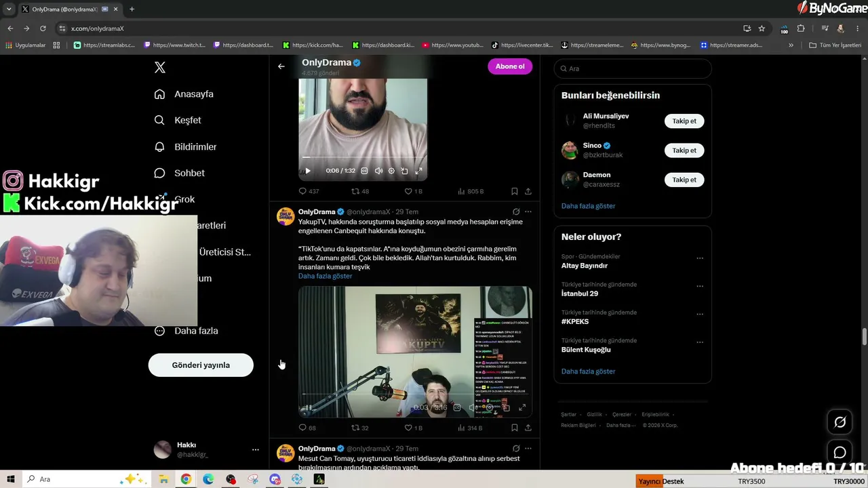Click the Abone ol subscribe button

[510, 66]
